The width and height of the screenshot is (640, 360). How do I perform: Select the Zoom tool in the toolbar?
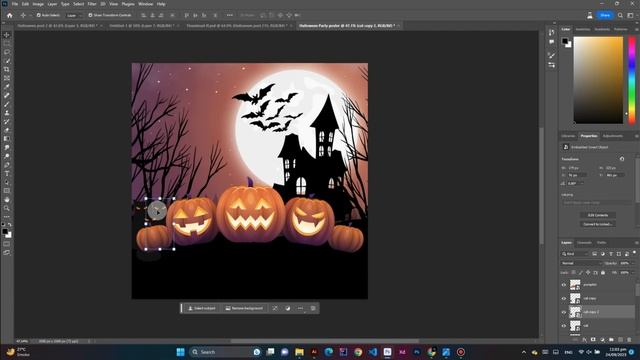pyautogui.click(x=7, y=208)
